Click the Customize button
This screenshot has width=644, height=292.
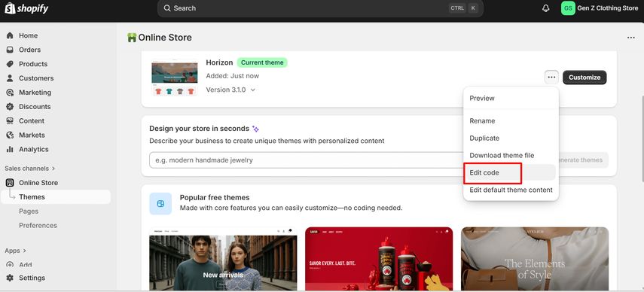584,77
